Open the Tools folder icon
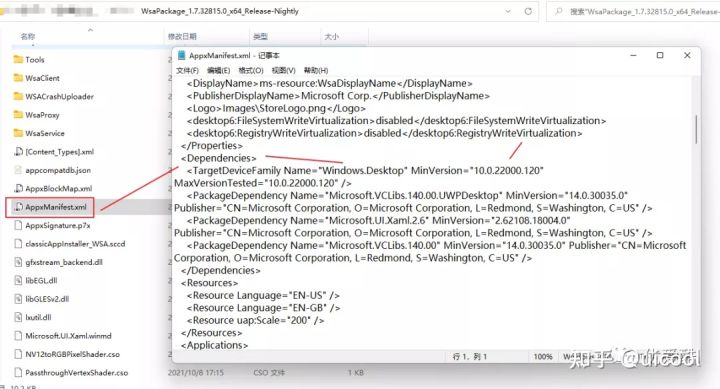This screenshot has width=720, height=389. pos(18,59)
